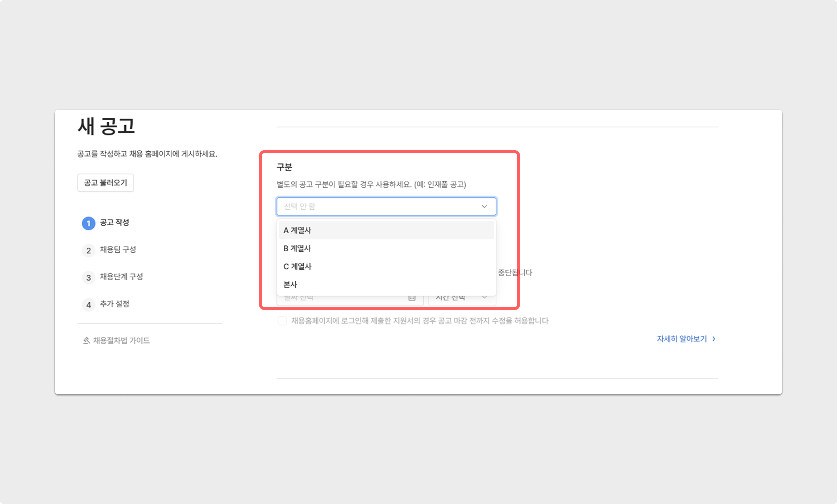Screen dimensions: 837x504
Task: Click the arrow icon after 자세히 알아보기
Action: point(714,339)
